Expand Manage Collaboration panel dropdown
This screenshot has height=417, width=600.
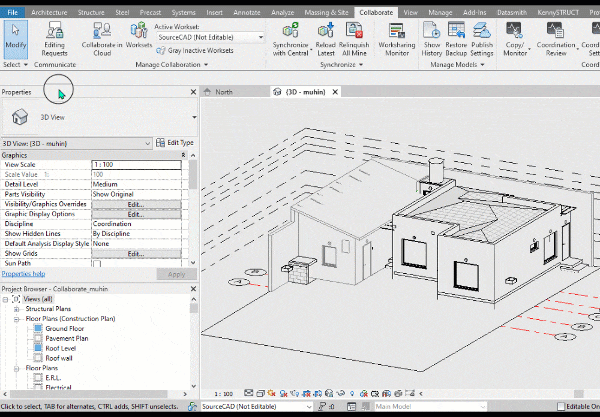[206, 65]
